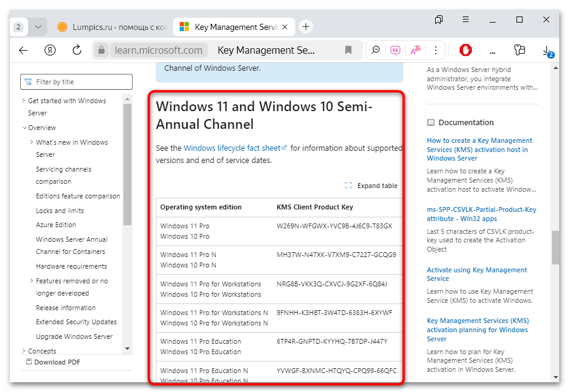Show more extensions via the ellipsis icon
The width and height of the screenshot is (569, 392).
(493, 53)
